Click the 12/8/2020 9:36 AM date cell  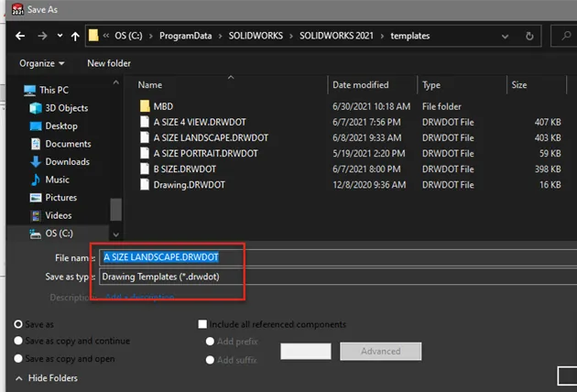(369, 185)
